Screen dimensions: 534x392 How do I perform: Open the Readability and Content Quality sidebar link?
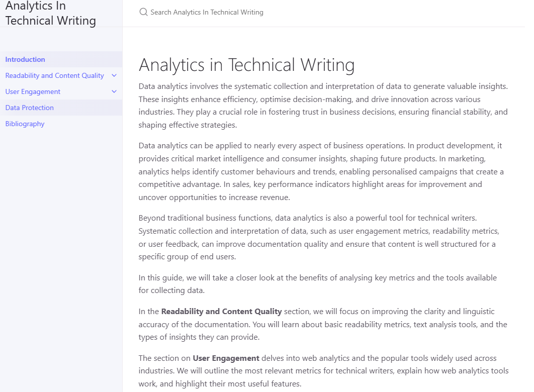54,75
